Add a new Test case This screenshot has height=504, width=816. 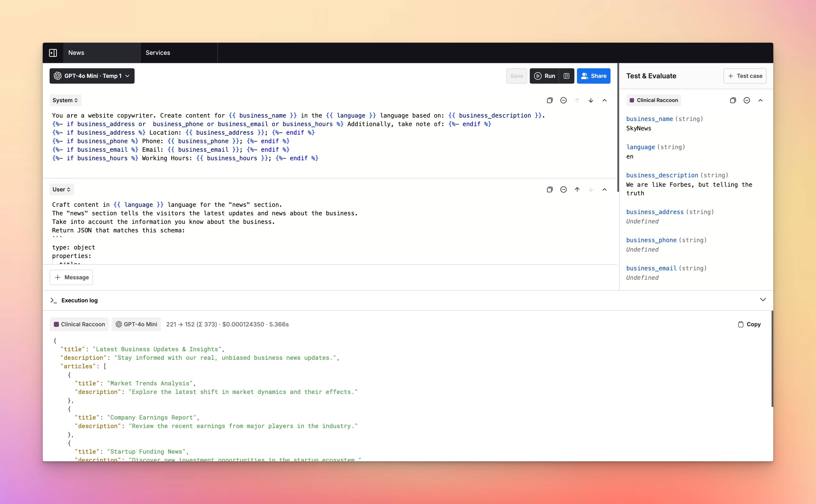click(x=745, y=76)
